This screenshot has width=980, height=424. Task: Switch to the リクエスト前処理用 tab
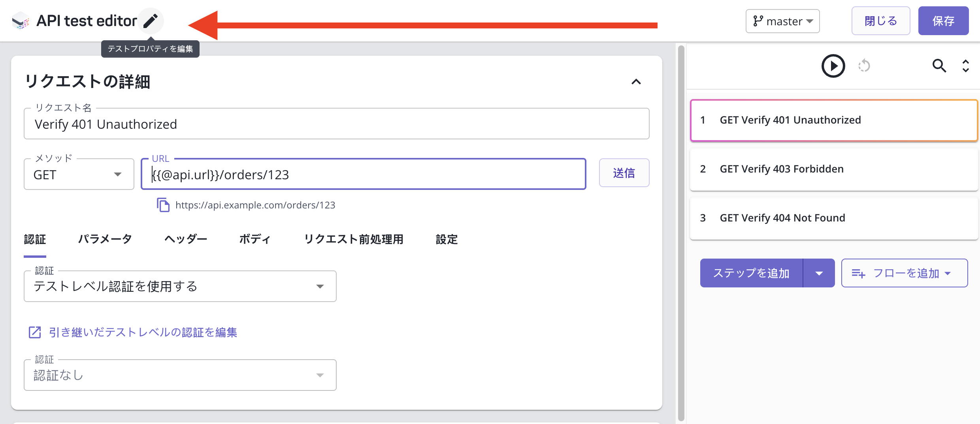[353, 239]
